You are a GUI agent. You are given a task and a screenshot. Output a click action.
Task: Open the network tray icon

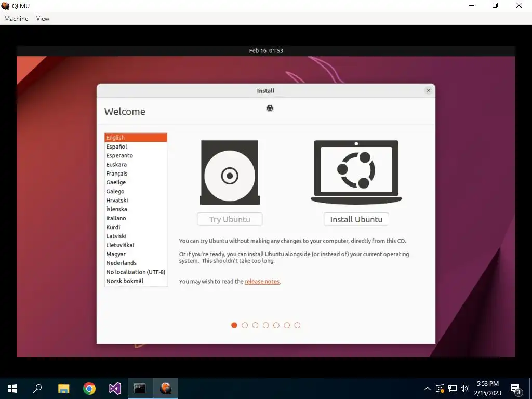click(453, 389)
